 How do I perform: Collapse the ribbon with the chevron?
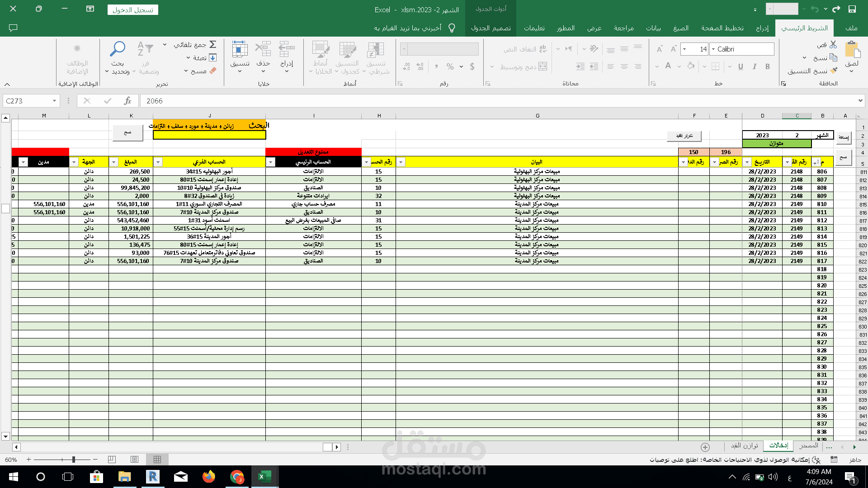(x=7, y=84)
